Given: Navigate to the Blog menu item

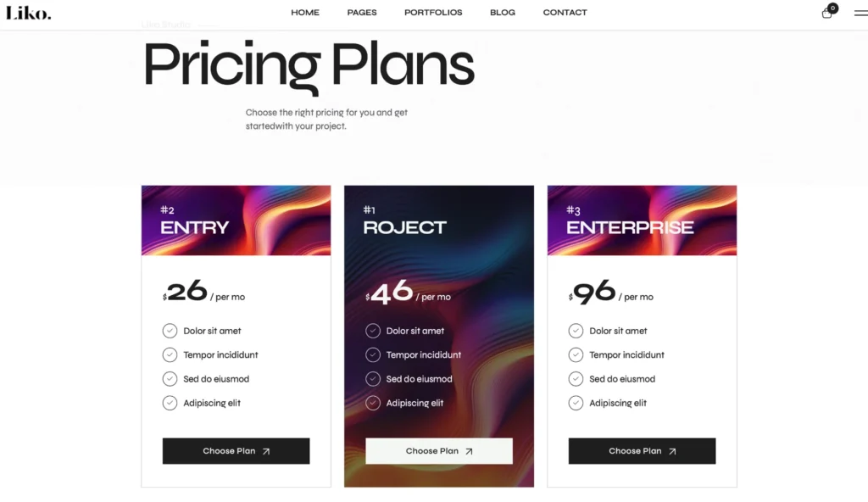Looking at the screenshot, I should 503,13.
